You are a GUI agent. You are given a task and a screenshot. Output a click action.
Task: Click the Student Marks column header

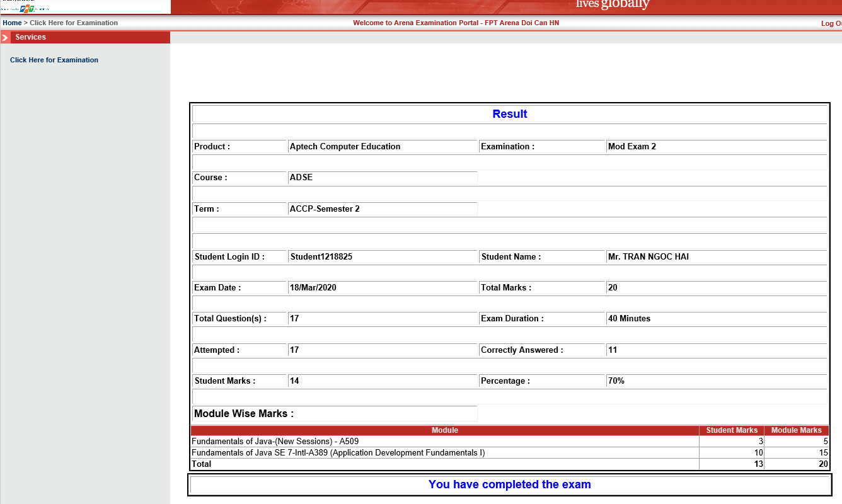pos(732,430)
